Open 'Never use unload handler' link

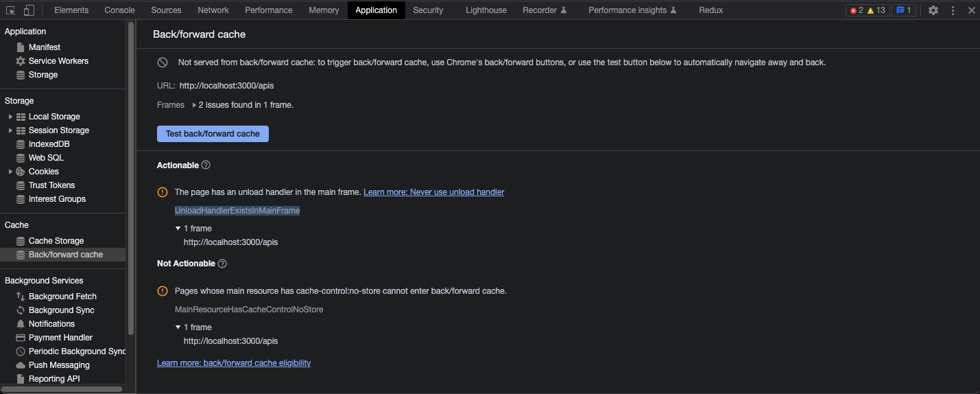[434, 192]
